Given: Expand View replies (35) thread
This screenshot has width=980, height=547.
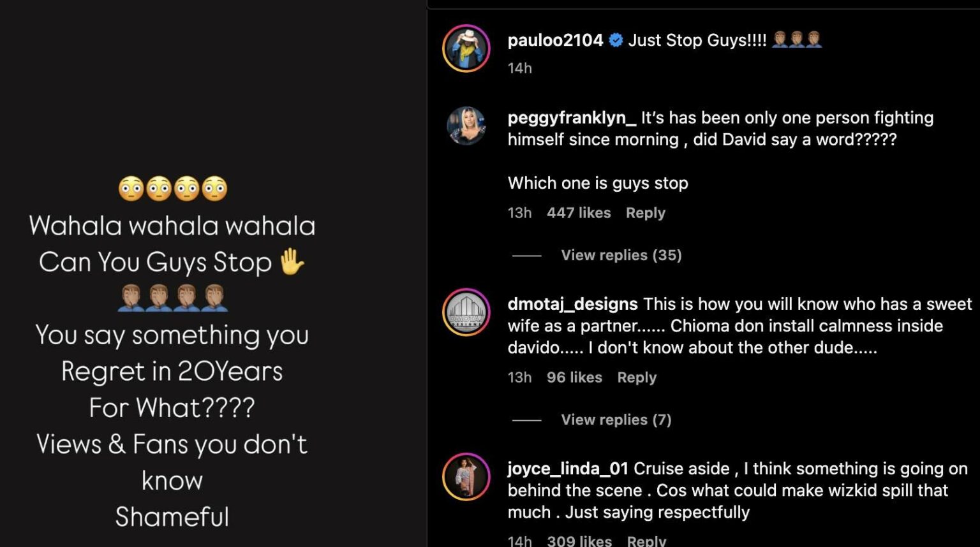Looking at the screenshot, I should point(621,255).
